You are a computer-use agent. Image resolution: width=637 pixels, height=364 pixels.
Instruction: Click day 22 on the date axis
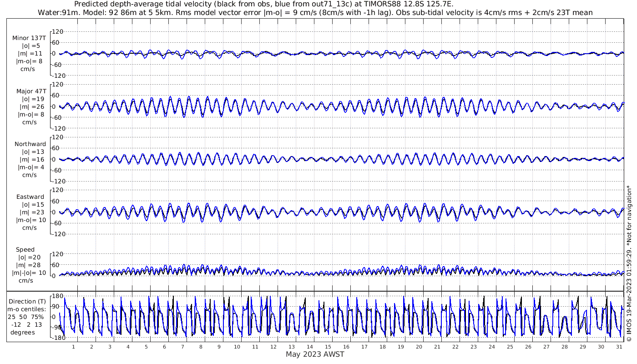455,347
